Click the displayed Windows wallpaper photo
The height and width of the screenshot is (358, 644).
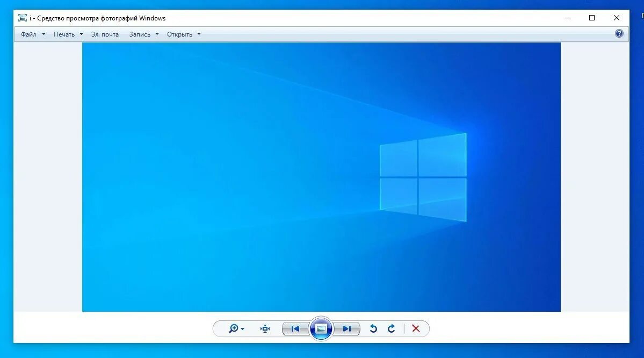click(x=321, y=177)
